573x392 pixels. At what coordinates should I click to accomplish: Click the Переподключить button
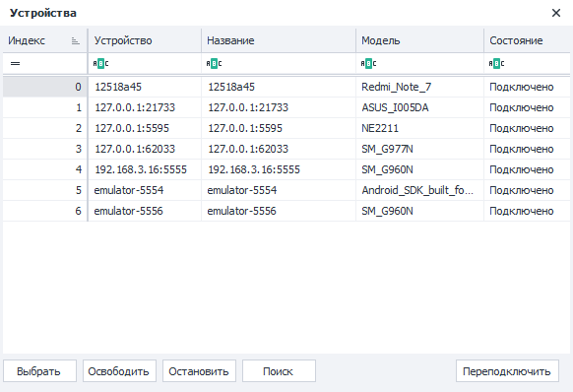[507, 371]
